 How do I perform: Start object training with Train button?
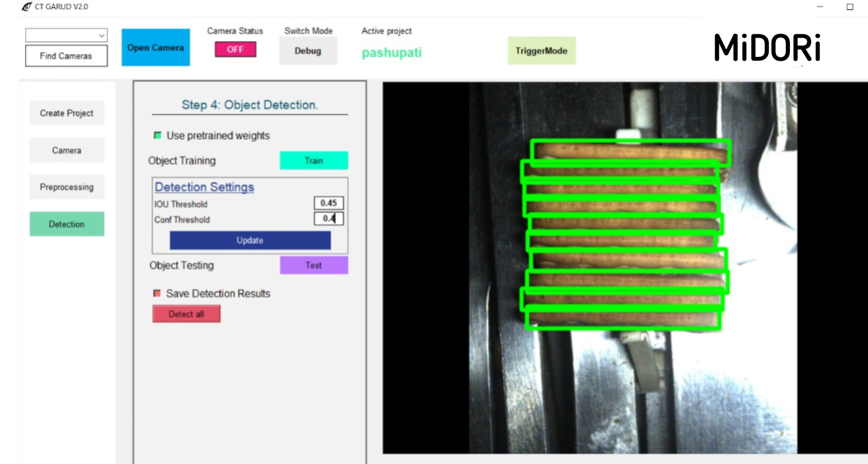pos(314,161)
